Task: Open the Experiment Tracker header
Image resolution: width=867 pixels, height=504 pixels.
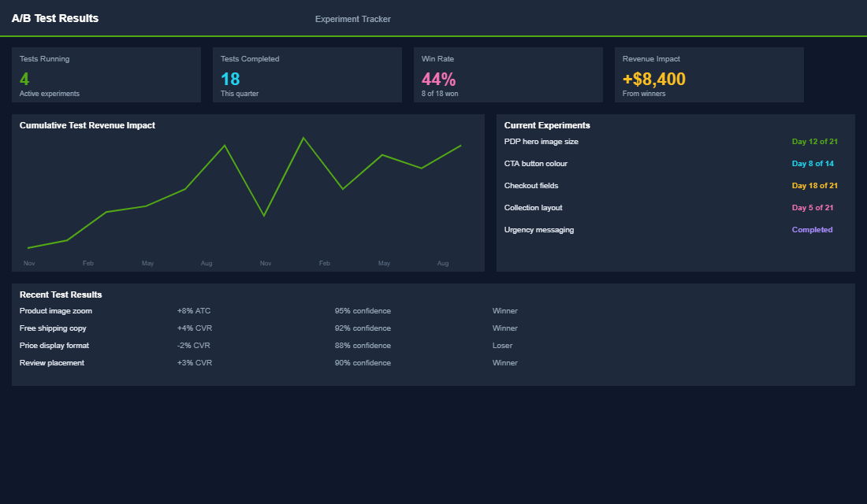Action: pyautogui.click(x=352, y=19)
